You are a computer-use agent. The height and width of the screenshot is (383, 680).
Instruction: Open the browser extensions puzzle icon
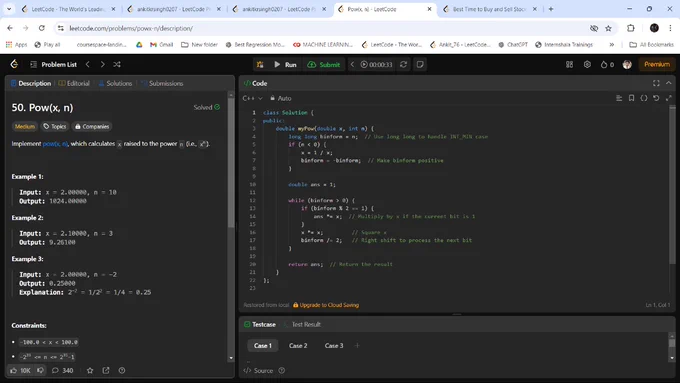[631, 28]
